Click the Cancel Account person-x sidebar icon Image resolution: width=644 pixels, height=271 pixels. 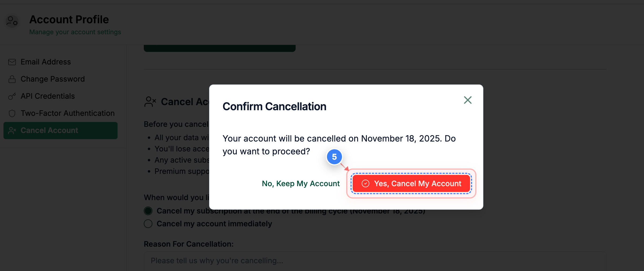pos(12,130)
